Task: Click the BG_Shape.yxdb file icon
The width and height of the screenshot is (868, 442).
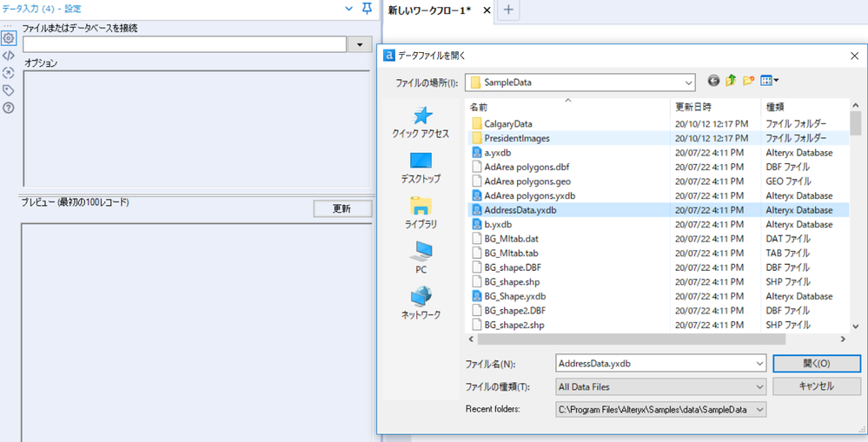Action: click(477, 296)
